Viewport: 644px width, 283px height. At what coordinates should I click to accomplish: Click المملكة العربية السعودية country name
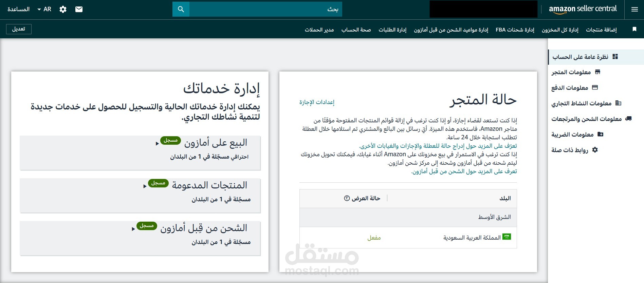coord(472,238)
